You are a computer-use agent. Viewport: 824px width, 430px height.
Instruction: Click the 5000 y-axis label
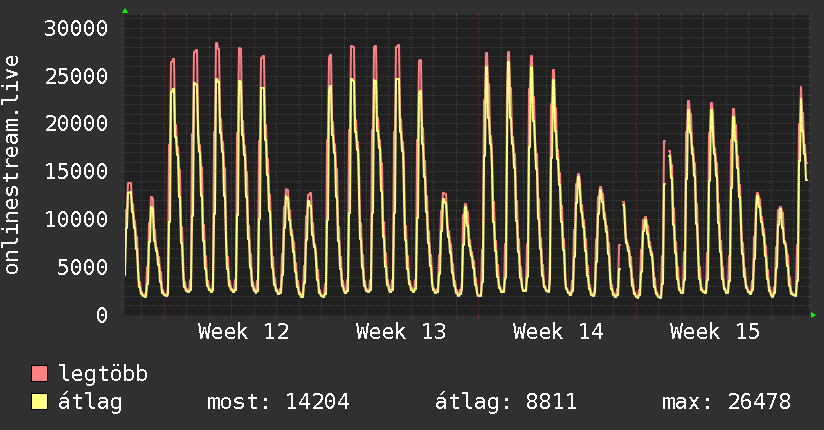point(83,267)
